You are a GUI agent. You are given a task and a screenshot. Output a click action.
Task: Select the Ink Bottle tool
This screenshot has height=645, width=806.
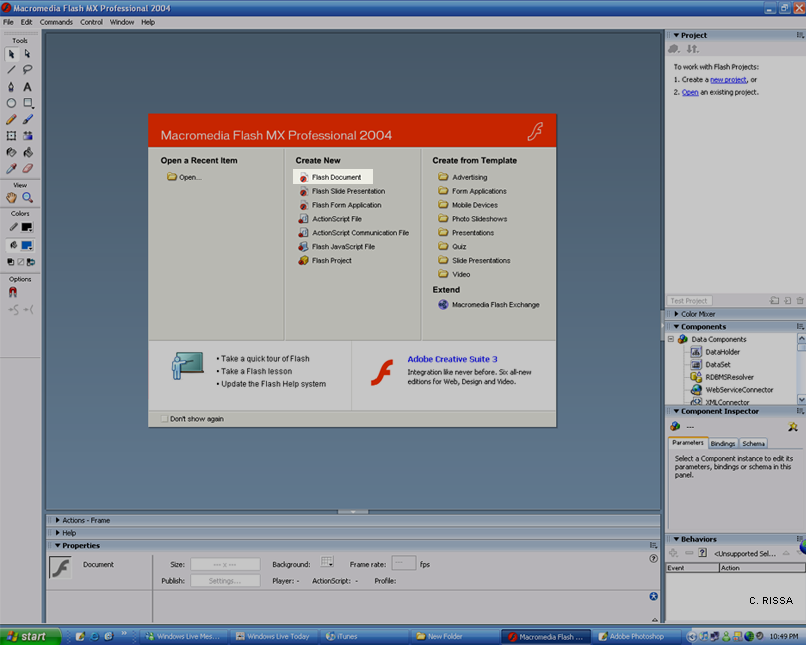click(x=11, y=152)
